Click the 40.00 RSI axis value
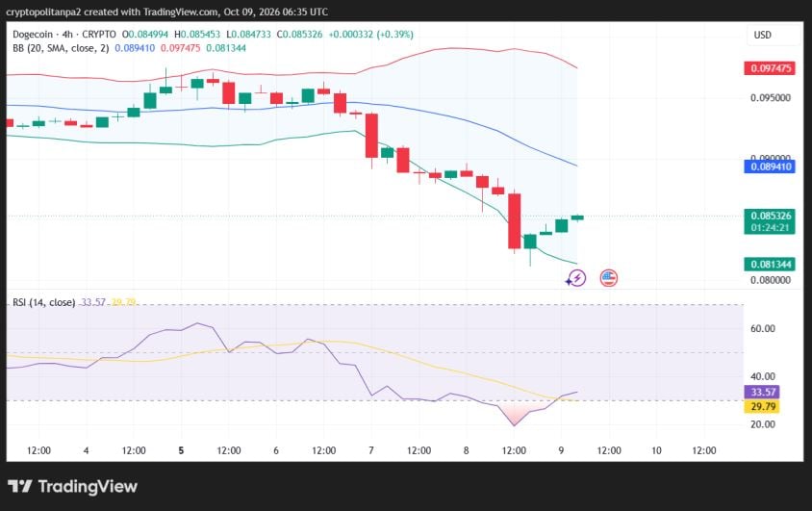Screen dimensions: 812x511 pyautogui.click(x=763, y=376)
